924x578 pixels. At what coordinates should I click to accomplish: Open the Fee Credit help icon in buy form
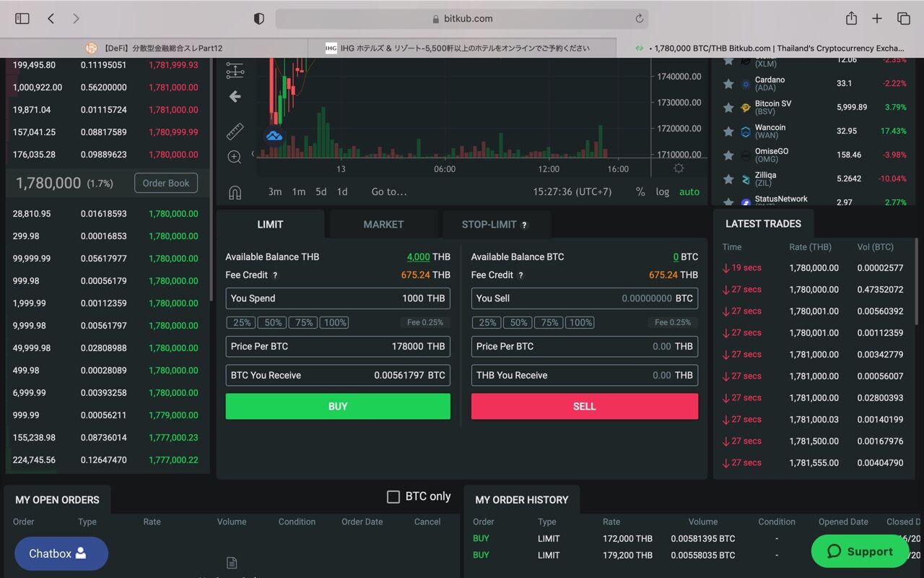[x=275, y=275]
